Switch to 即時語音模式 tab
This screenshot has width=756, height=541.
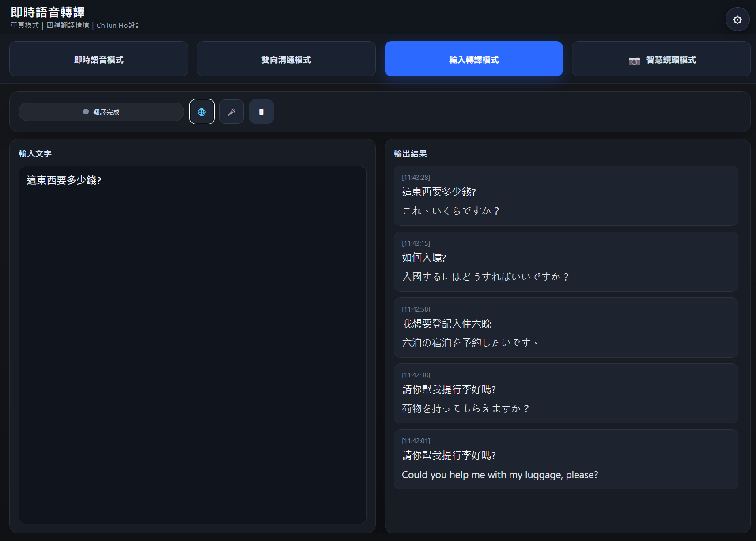(98, 59)
